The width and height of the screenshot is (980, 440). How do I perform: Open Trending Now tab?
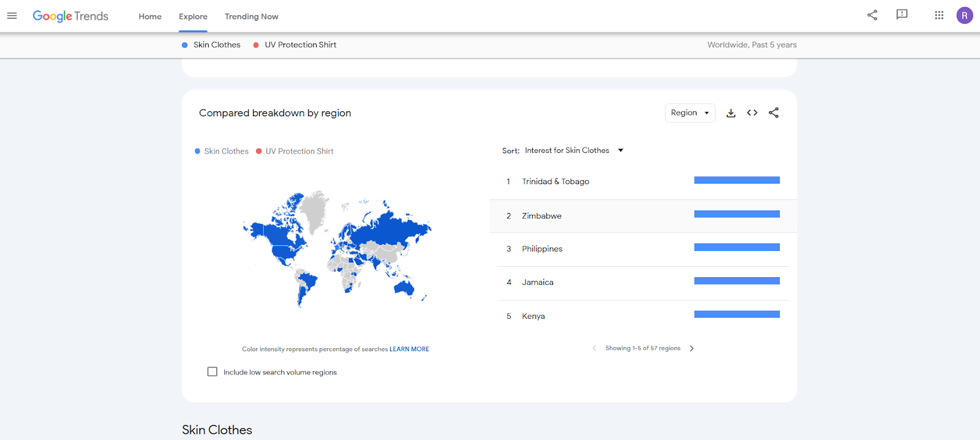(251, 17)
